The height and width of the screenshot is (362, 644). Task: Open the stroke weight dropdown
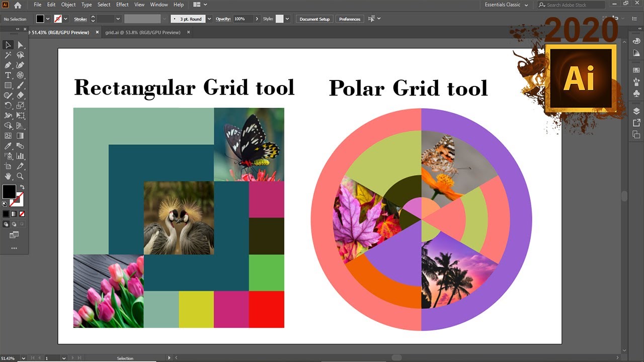pos(118,19)
